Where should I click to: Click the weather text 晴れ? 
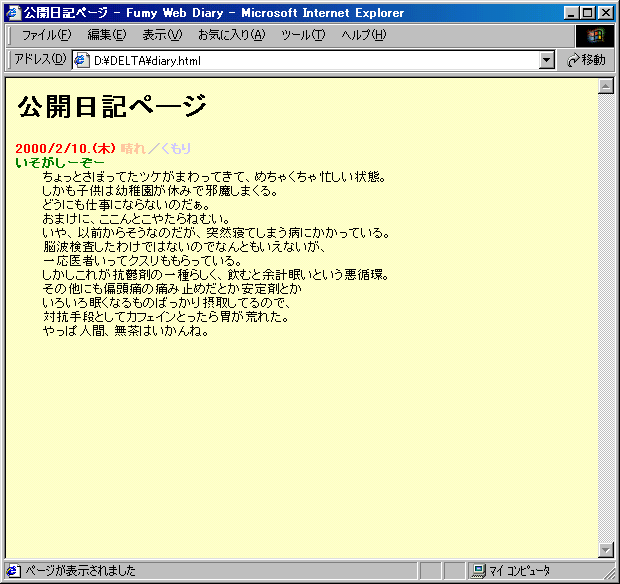coord(133,148)
